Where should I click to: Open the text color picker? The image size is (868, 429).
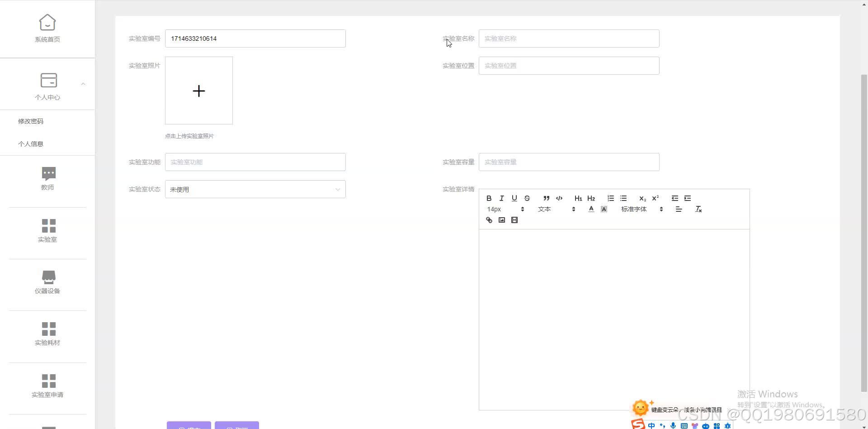[x=591, y=209]
